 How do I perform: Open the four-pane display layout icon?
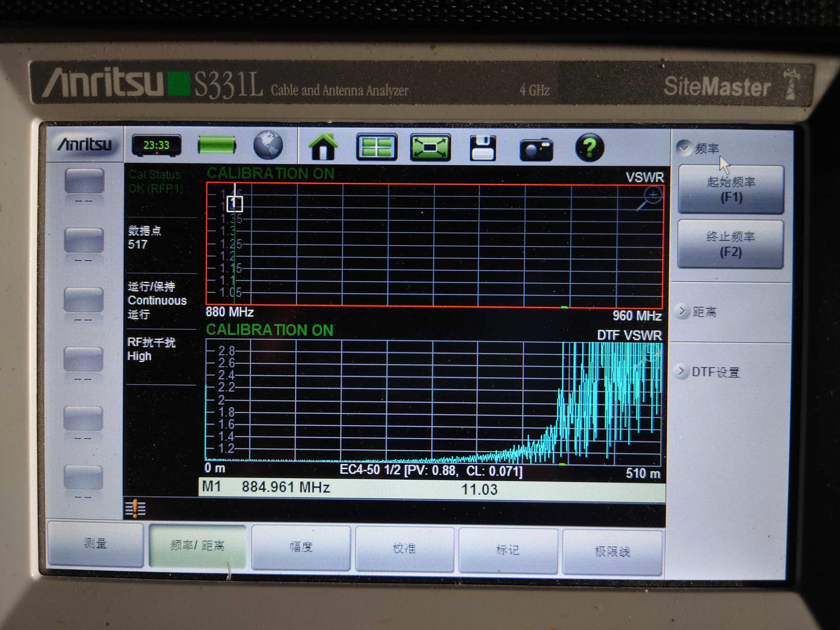pyautogui.click(x=376, y=147)
